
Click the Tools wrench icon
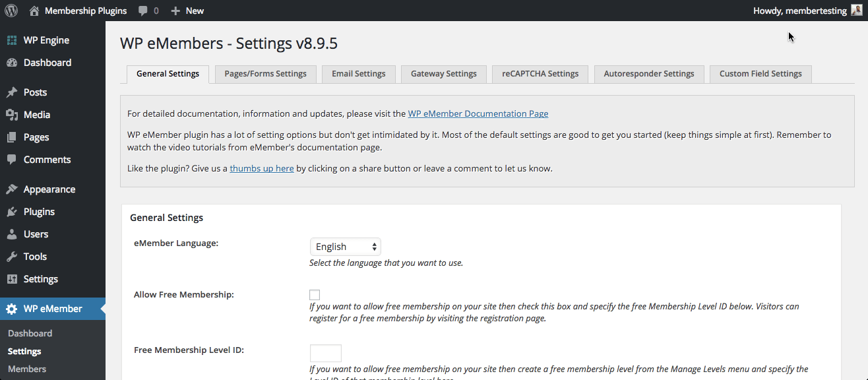[x=12, y=257]
